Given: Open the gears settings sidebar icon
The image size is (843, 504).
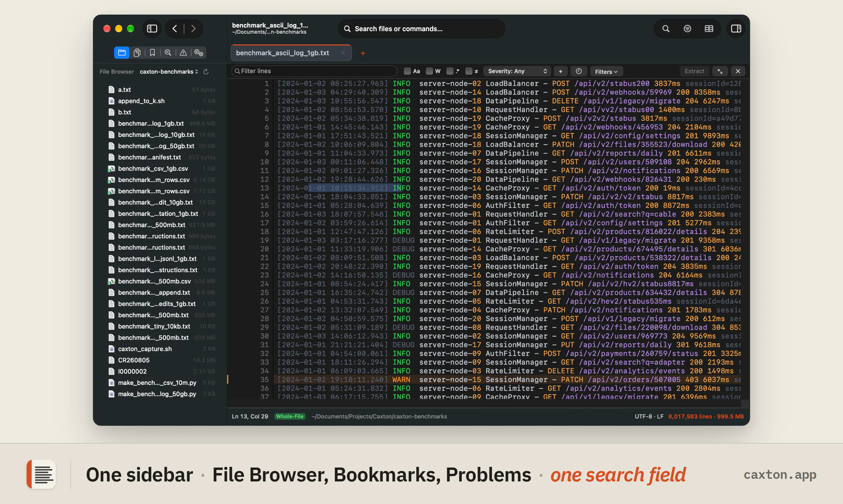Looking at the screenshot, I should click(x=198, y=53).
